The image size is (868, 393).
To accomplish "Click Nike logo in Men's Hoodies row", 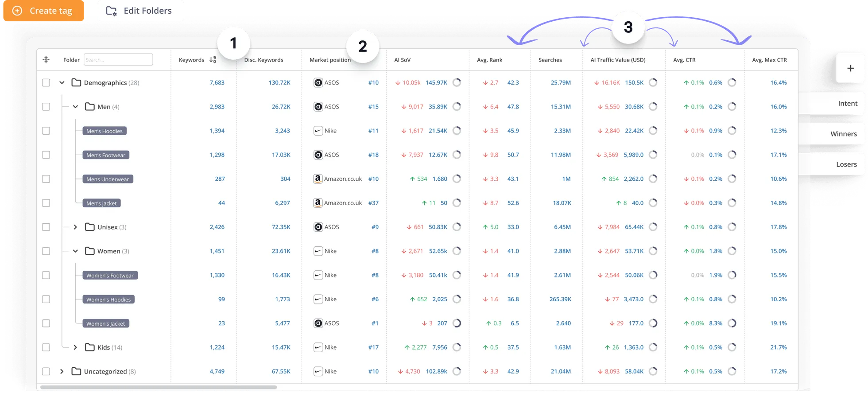I will [318, 131].
